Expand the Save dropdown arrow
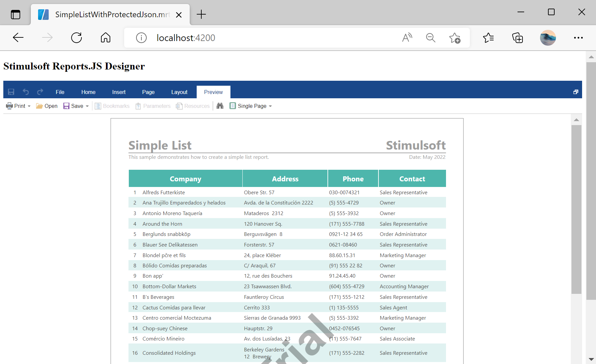 click(87, 106)
